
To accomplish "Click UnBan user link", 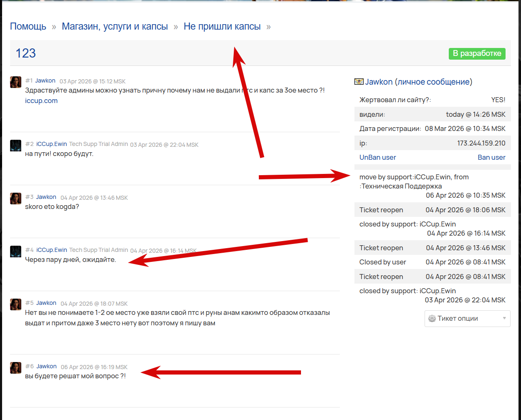I will click(377, 157).
